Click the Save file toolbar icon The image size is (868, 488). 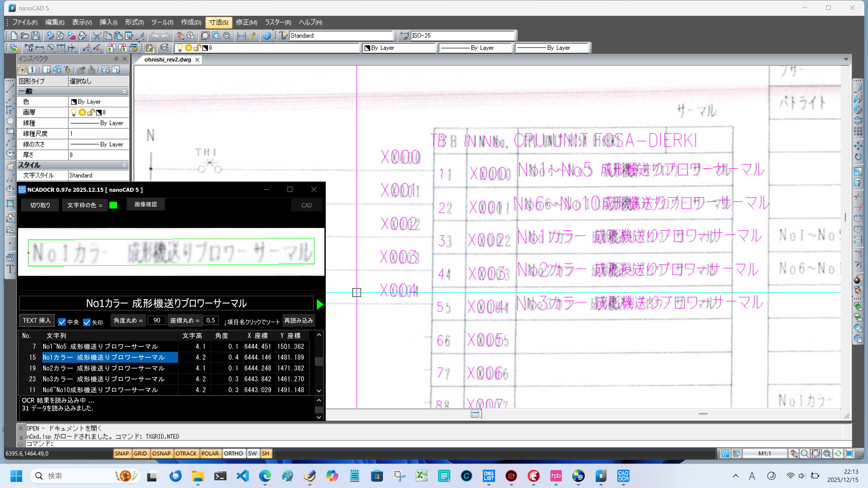[x=36, y=36]
